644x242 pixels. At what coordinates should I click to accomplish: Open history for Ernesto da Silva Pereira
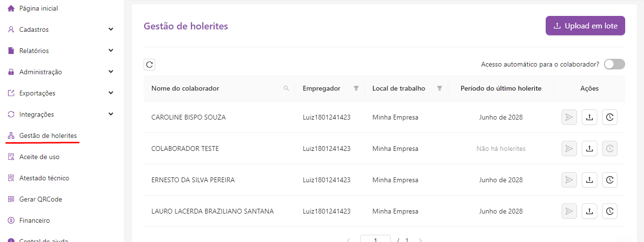[x=610, y=180]
